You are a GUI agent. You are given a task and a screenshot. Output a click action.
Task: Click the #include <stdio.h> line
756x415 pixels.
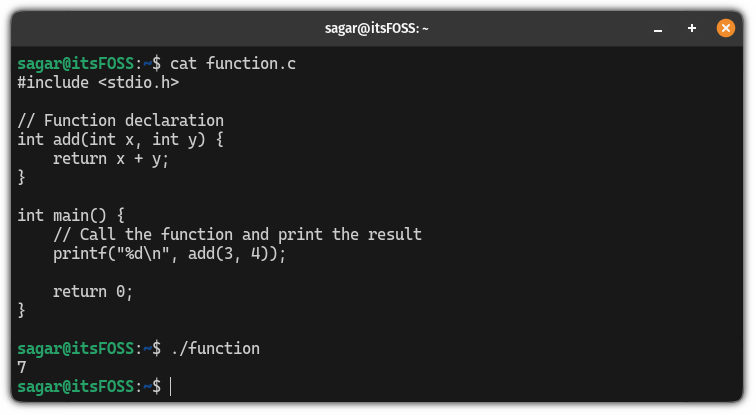click(x=98, y=83)
